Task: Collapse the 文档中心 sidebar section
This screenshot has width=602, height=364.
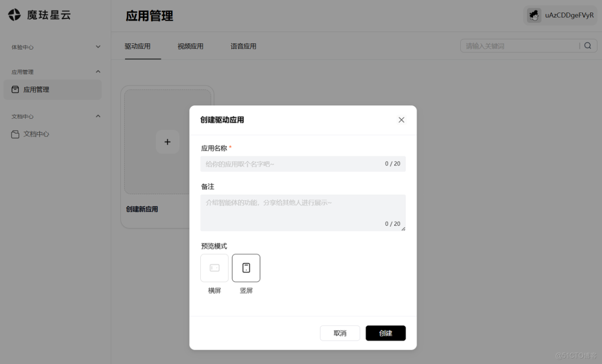Action: (98, 116)
